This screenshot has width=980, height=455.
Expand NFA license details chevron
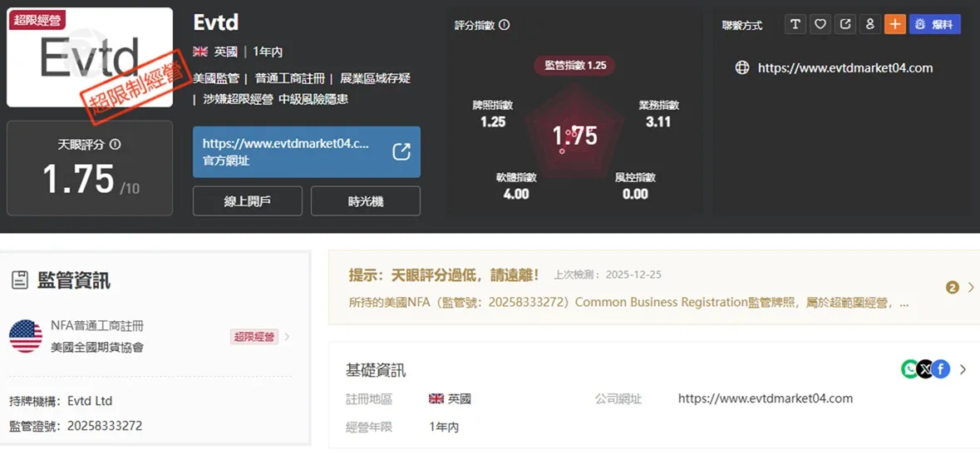coord(287,337)
